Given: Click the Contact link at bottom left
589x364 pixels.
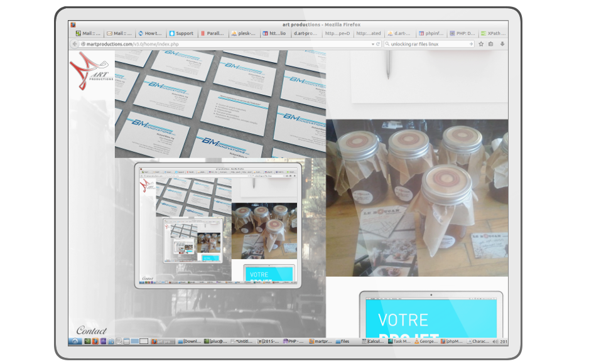Looking at the screenshot, I should pyautogui.click(x=91, y=330).
